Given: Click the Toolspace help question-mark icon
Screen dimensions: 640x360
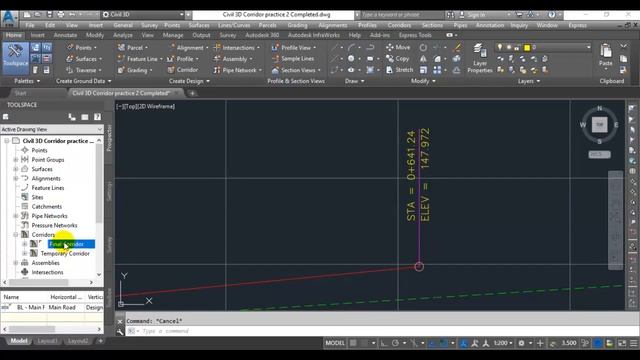Looking at the screenshot, I should 97,117.
